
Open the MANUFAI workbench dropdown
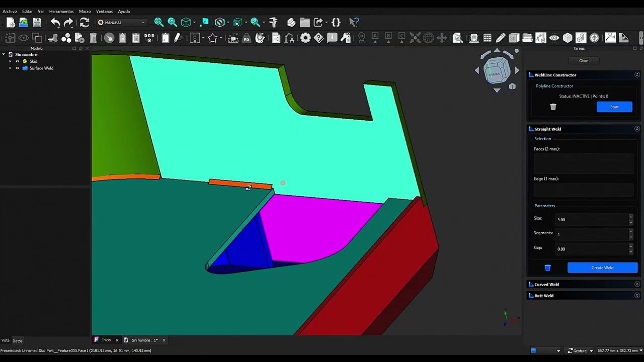(121, 22)
